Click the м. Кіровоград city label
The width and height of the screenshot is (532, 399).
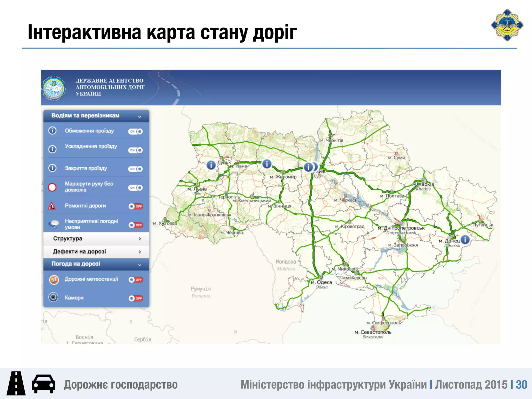tap(350, 227)
